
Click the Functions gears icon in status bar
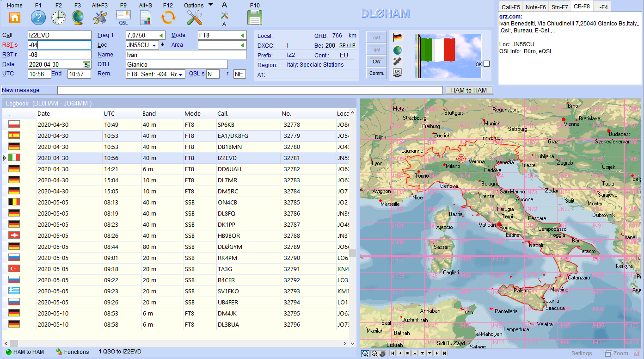[59, 352]
